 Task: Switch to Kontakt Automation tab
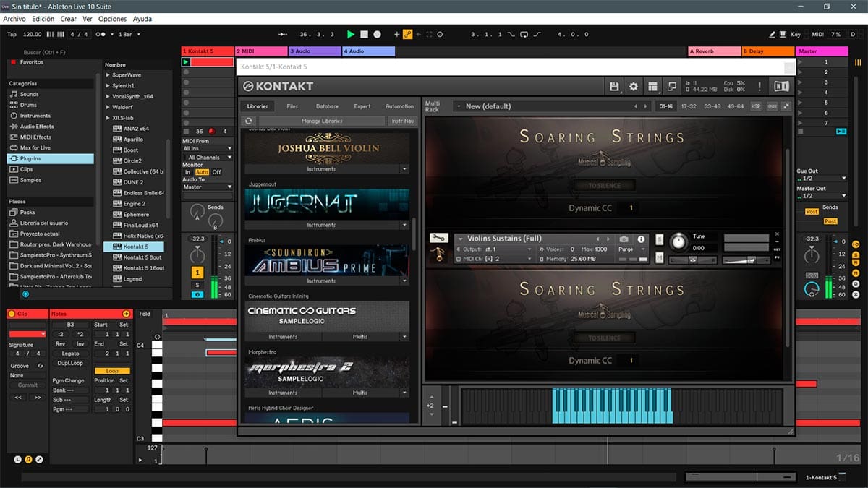(x=399, y=106)
